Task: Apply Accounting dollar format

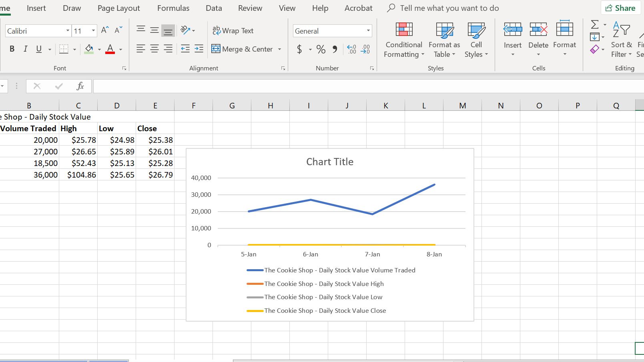Action: pyautogui.click(x=299, y=49)
